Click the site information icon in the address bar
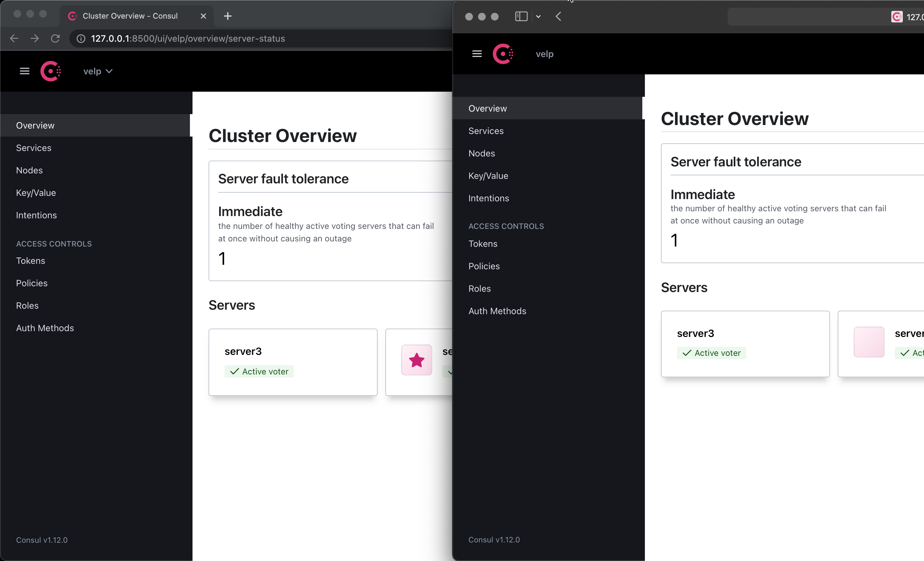The height and width of the screenshot is (561, 924). click(80, 38)
